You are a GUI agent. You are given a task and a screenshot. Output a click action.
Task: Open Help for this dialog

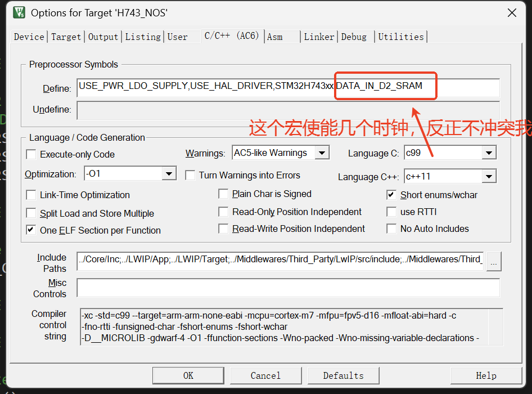486,375
